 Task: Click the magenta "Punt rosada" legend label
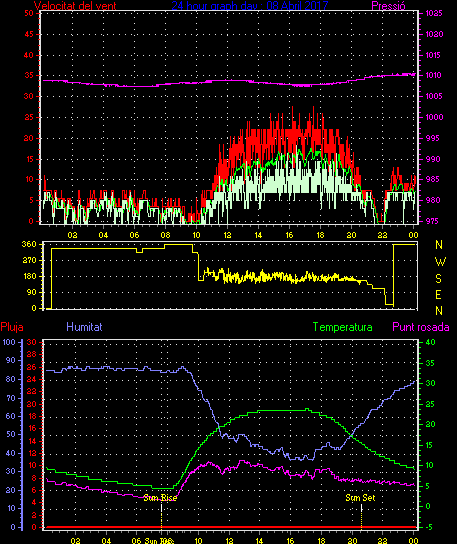point(421,327)
